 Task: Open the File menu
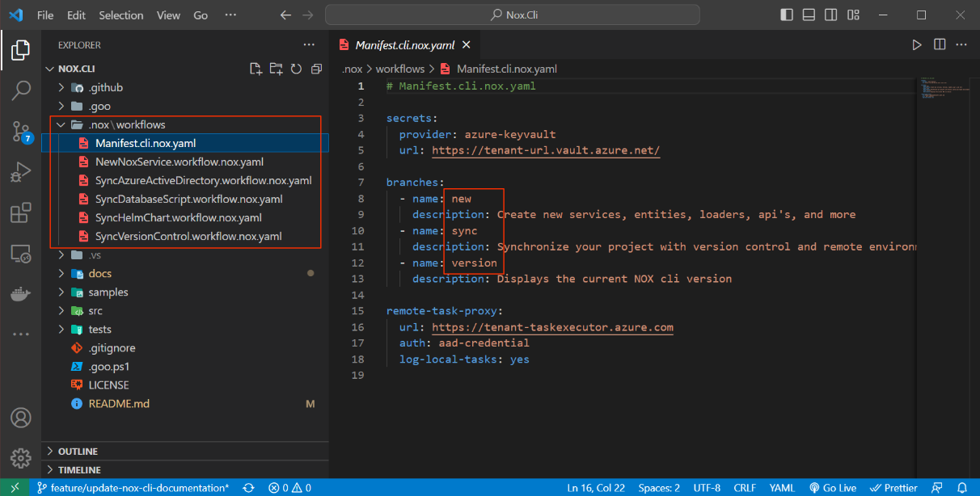[45, 15]
